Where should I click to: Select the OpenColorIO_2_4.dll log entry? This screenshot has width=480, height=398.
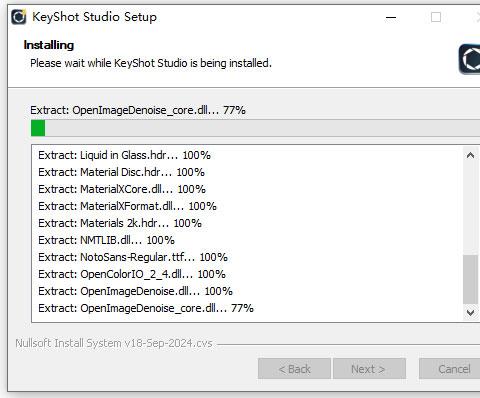[132, 274]
